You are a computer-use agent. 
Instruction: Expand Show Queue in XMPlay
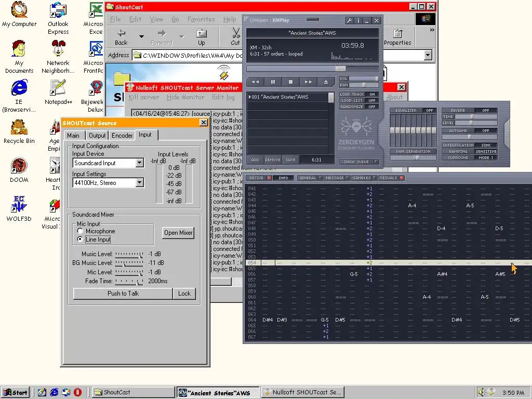(x=358, y=162)
